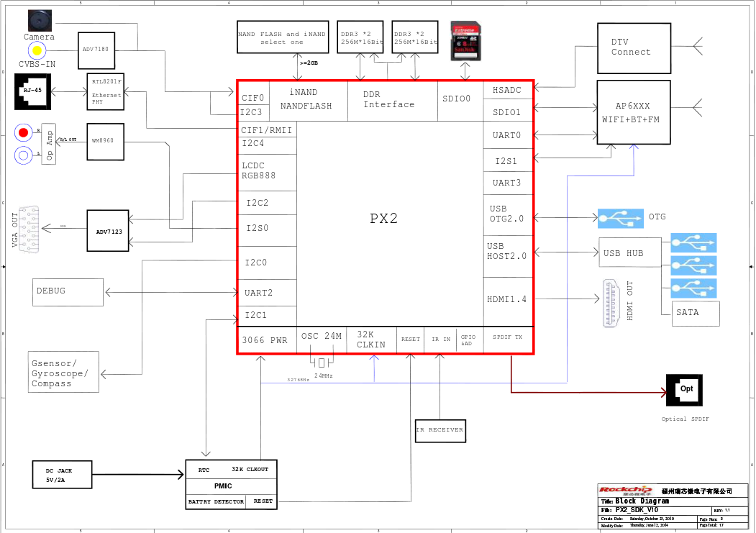Click the RTC label in the PMIC block
Image resolution: width=756 pixels, height=533 pixels.
point(204,470)
